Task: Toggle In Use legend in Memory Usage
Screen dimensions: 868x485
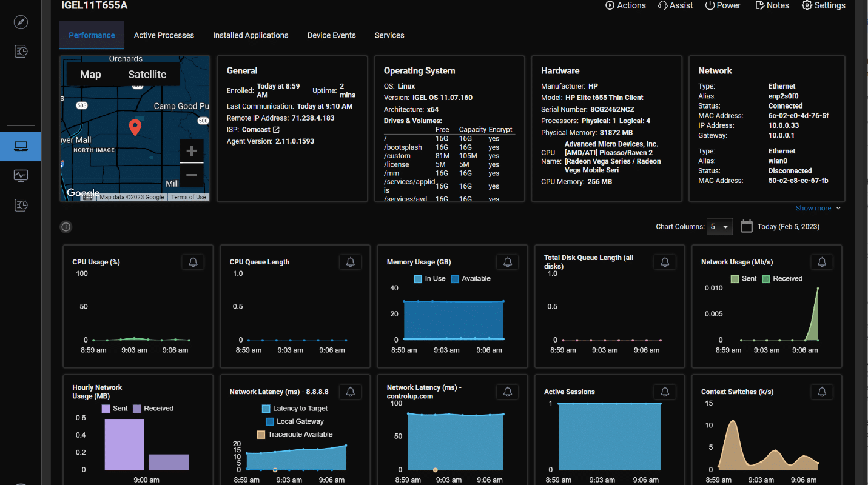Action: pos(429,279)
